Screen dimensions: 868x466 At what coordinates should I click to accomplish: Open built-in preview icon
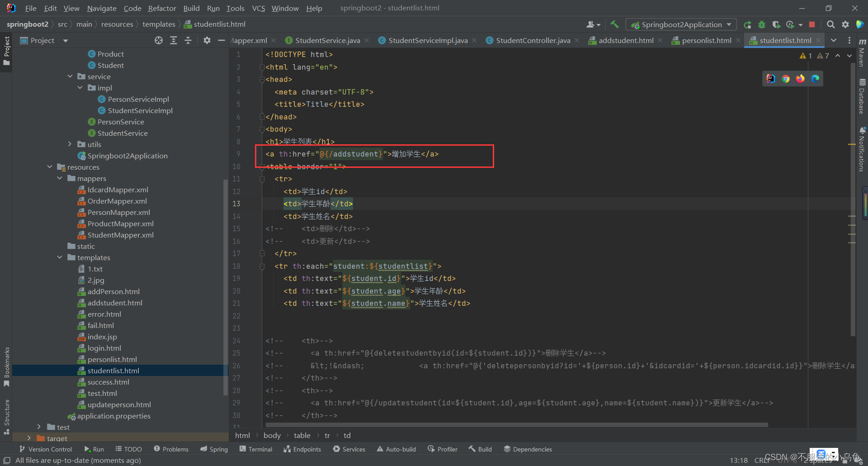(x=771, y=79)
